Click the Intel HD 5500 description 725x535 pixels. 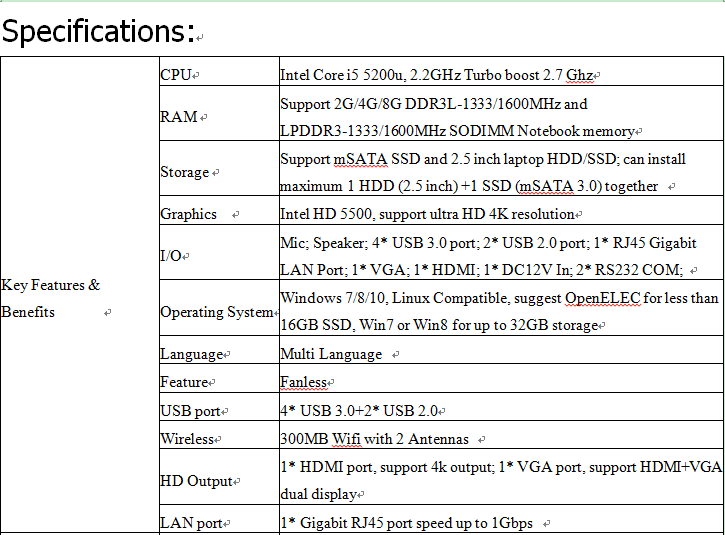[427, 214]
